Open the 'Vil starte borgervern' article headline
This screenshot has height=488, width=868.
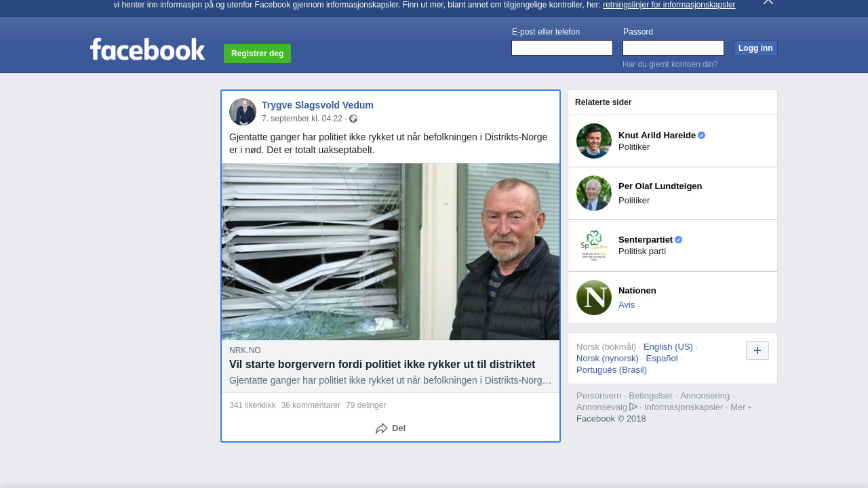[382, 364]
